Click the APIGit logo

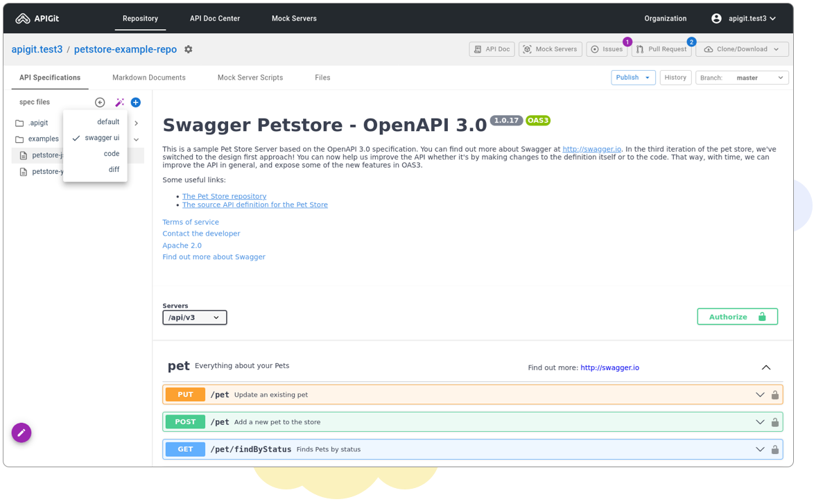[37, 19]
